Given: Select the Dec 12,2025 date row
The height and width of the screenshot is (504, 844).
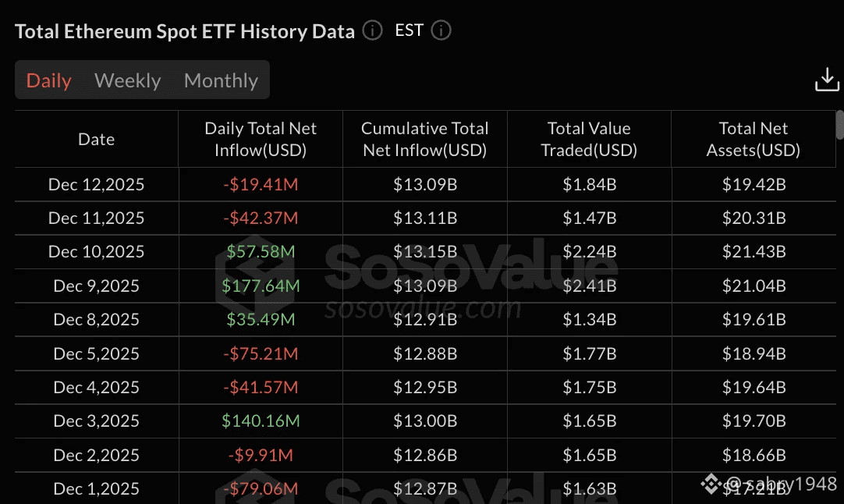Looking at the screenshot, I should [x=97, y=185].
